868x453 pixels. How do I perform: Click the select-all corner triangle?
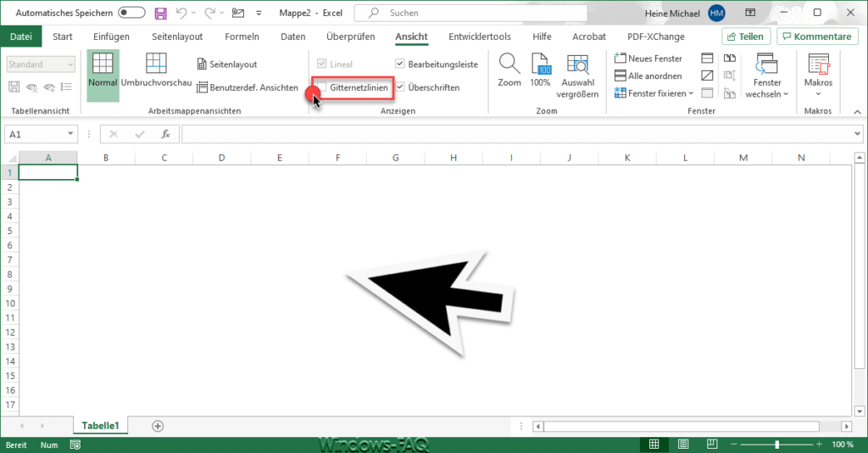click(x=10, y=159)
